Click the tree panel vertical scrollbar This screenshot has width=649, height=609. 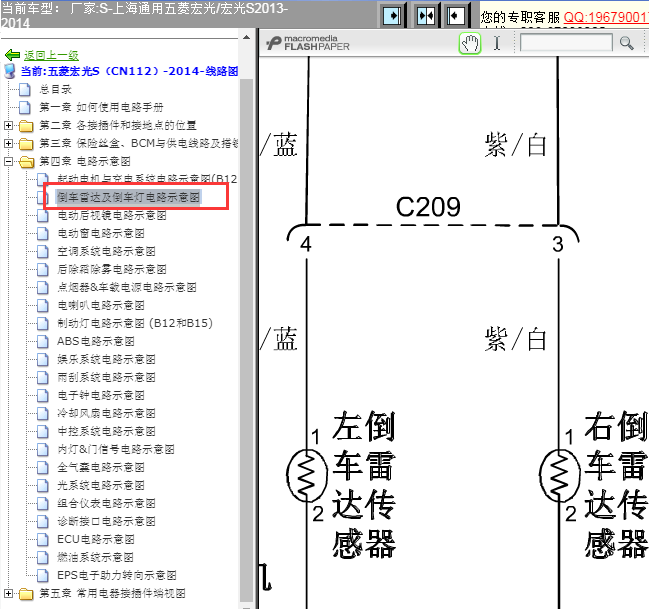[247, 339]
